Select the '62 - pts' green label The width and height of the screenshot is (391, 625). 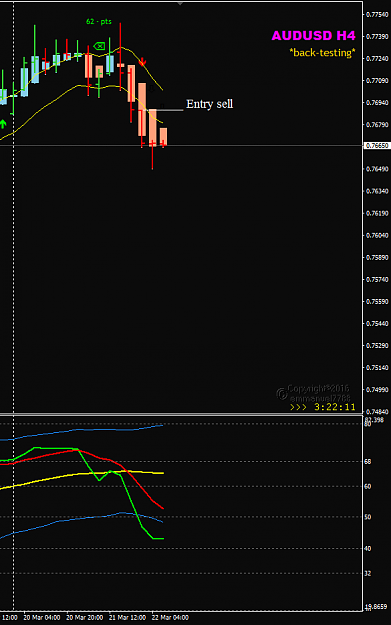click(99, 22)
